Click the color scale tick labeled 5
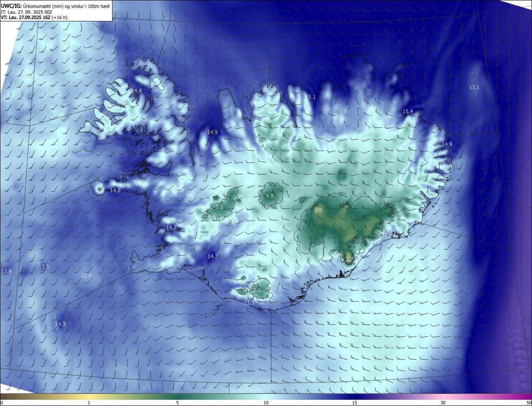Viewport: 532px width, 406px height. pos(177,403)
